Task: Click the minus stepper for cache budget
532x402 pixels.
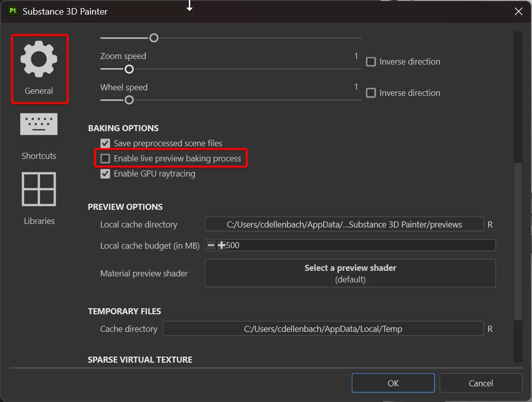Action: click(211, 245)
